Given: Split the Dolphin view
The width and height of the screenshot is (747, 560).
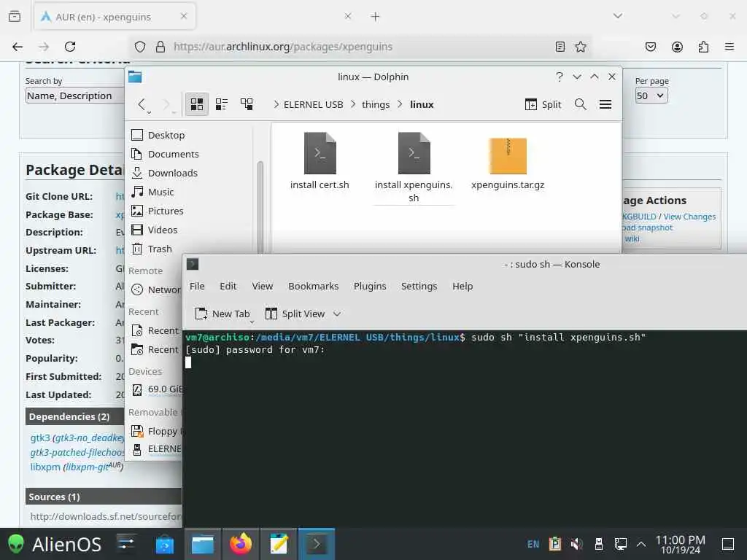Looking at the screenshot, I should [x=543, y=104].
